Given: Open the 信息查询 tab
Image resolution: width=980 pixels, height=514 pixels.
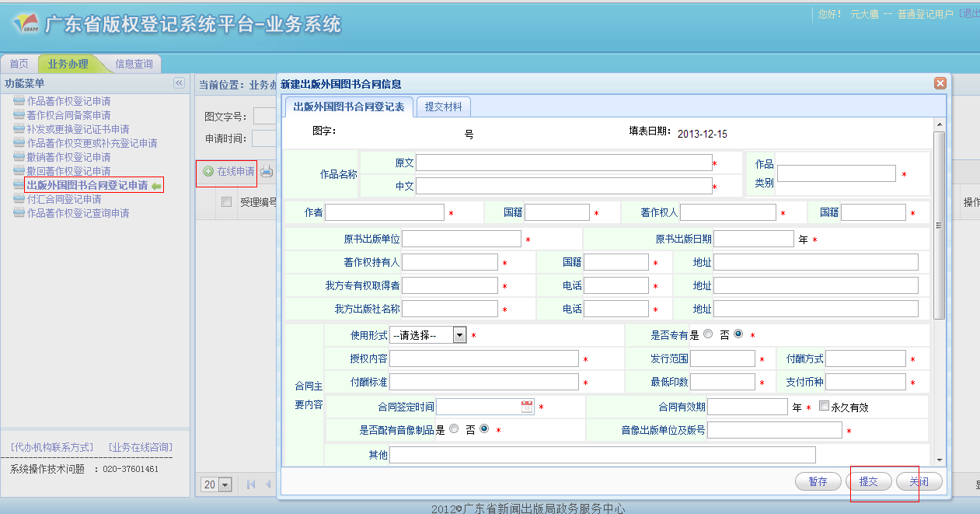Looking at the screenshot, I should 134,64.
